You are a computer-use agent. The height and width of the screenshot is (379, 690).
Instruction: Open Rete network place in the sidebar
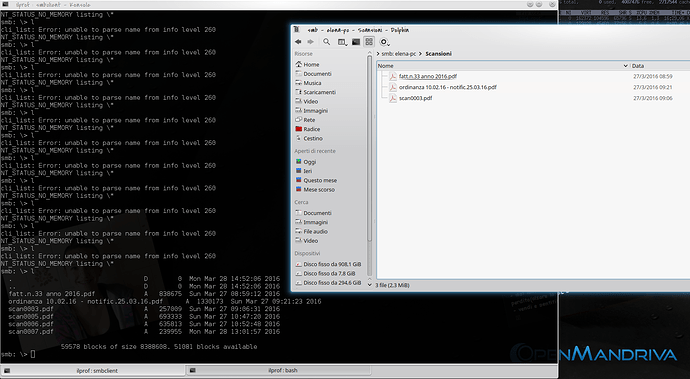click(305, 120)
